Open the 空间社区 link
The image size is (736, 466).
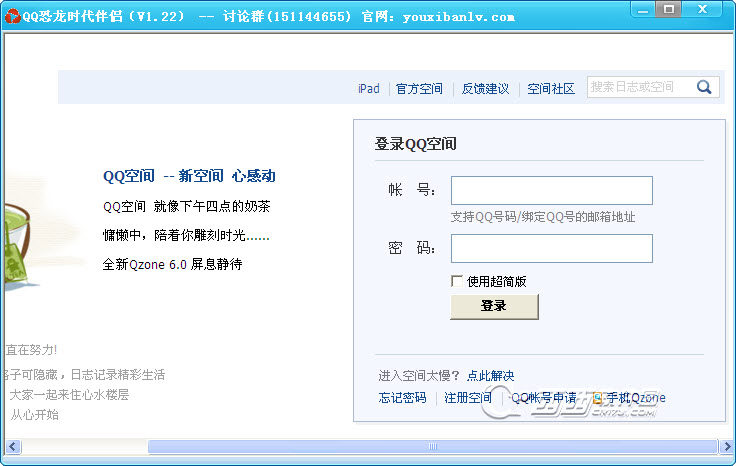click(x=551, y=88)
